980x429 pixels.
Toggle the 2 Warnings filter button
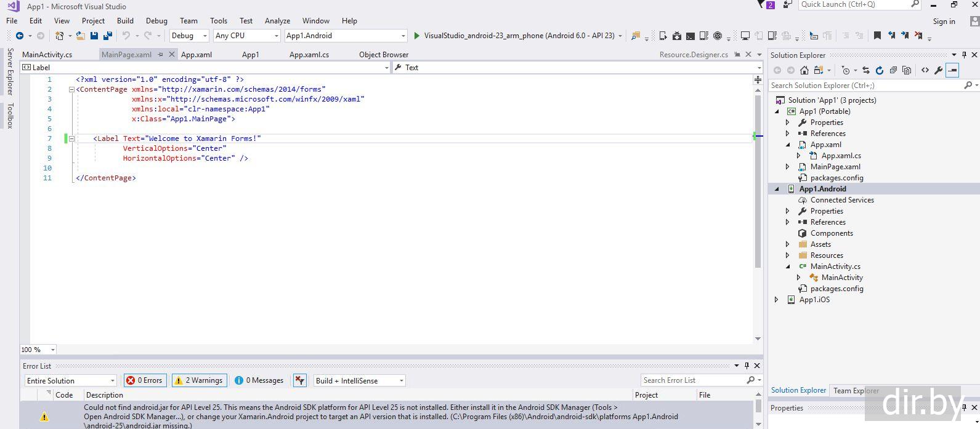199,380
